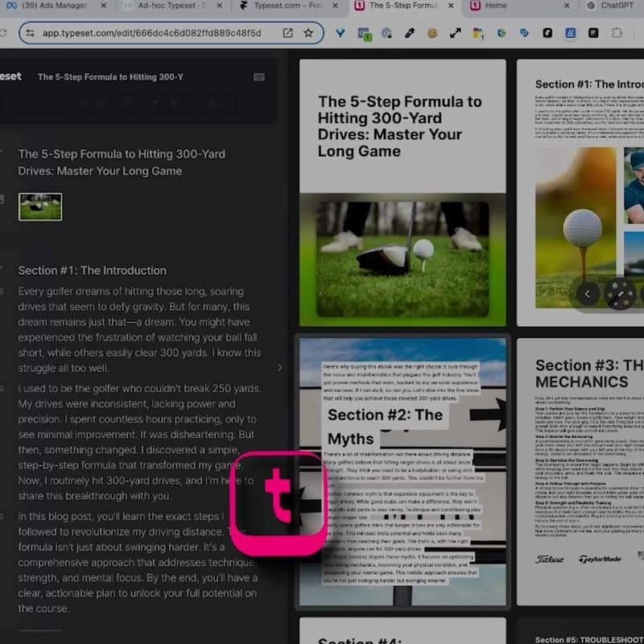The image size is (644, 644).
Task: Open the eyedropper color picker extension
Action: click(x=410, y=33)
